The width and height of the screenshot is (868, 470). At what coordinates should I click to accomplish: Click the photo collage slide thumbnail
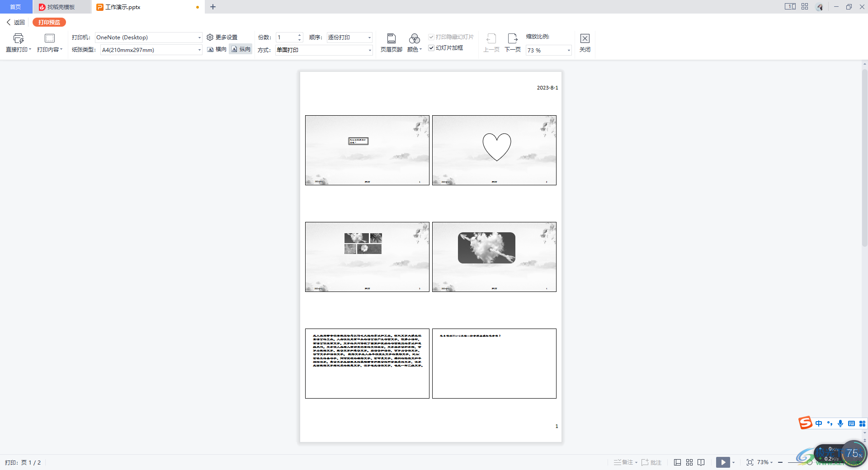[367, 257]
